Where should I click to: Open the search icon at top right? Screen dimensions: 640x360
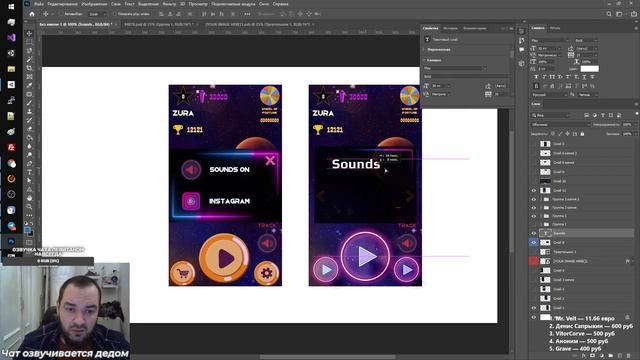pos(609,14)
